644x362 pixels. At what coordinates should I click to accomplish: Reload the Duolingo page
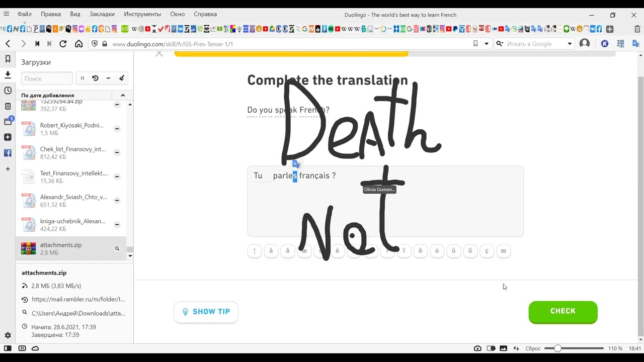click(x=63, y=44)
